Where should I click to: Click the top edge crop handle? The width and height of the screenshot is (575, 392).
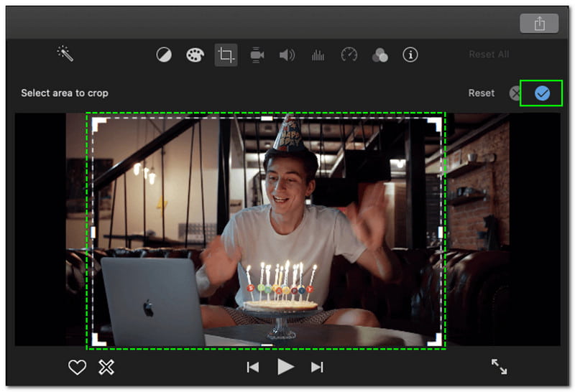click(x=267, y=118)
